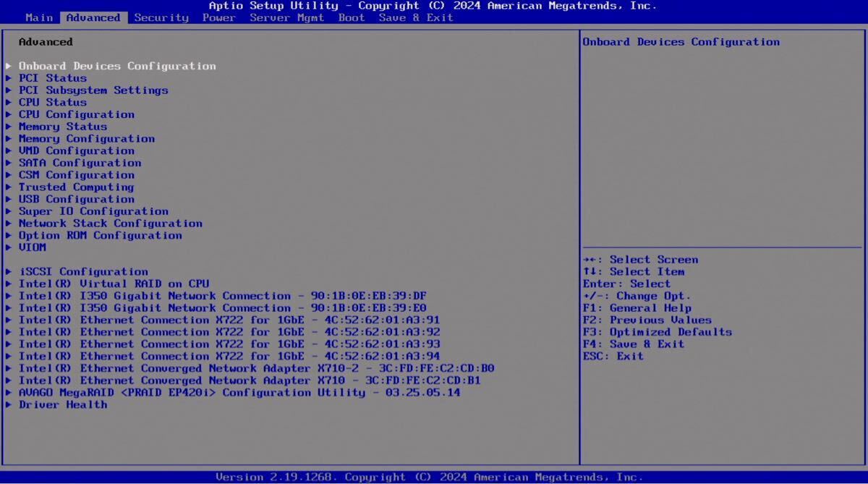Image resolution: width=868 pixels, height=484 pixels.
Task: Open CSM Configuration
Action: tap(77, 175)
